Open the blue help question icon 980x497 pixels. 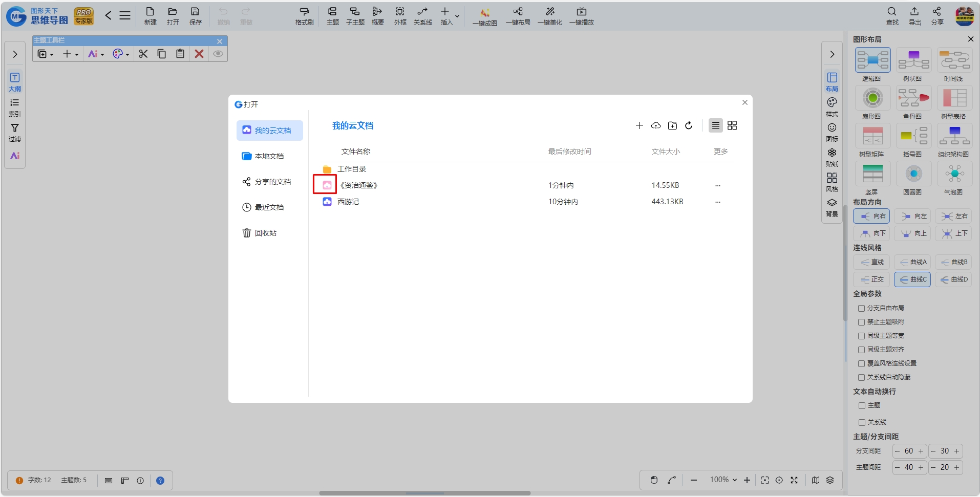tap(160, 481)
